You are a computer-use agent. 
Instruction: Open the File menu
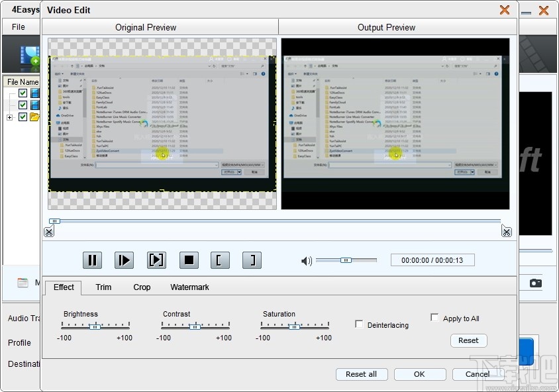pyautogui.click(x=20, y=26)
